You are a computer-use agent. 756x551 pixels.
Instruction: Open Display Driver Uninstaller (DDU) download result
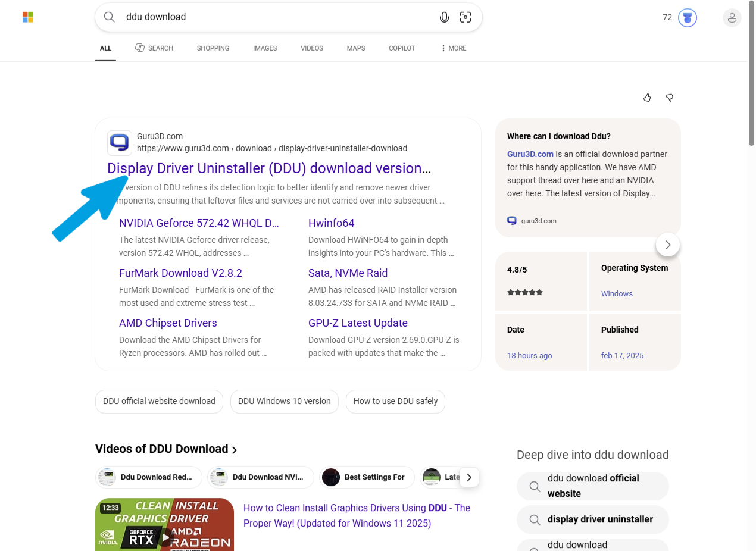(x=269, y=168)
